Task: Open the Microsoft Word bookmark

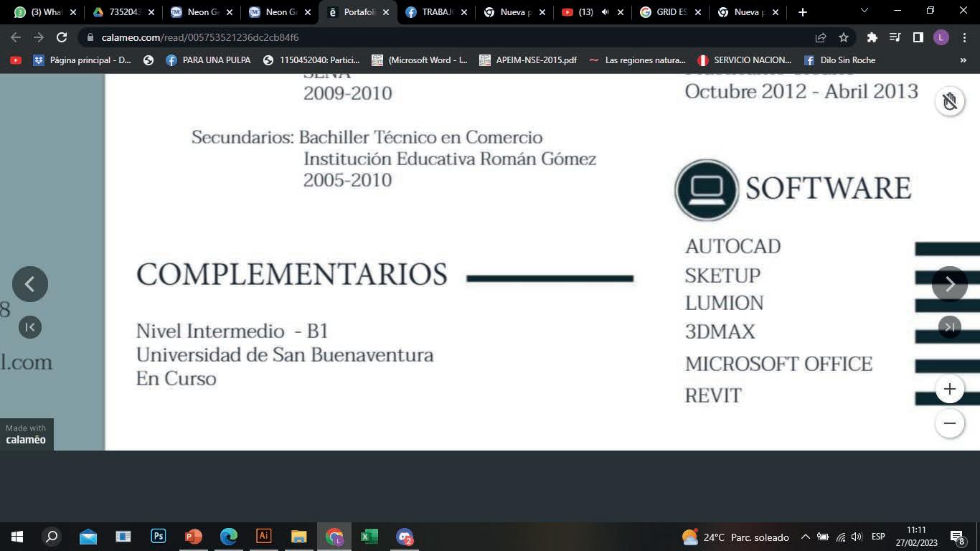Action: click(x=420, y=60)
